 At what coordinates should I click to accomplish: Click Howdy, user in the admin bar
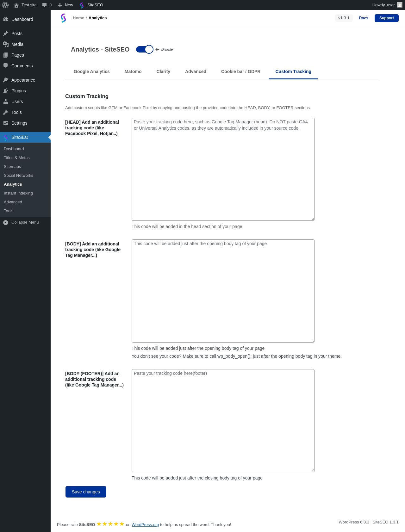pos(383,5)
